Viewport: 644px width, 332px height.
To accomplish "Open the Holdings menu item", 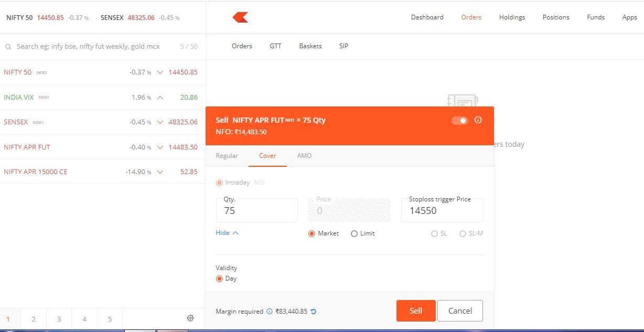I will [x=511, y=17].
